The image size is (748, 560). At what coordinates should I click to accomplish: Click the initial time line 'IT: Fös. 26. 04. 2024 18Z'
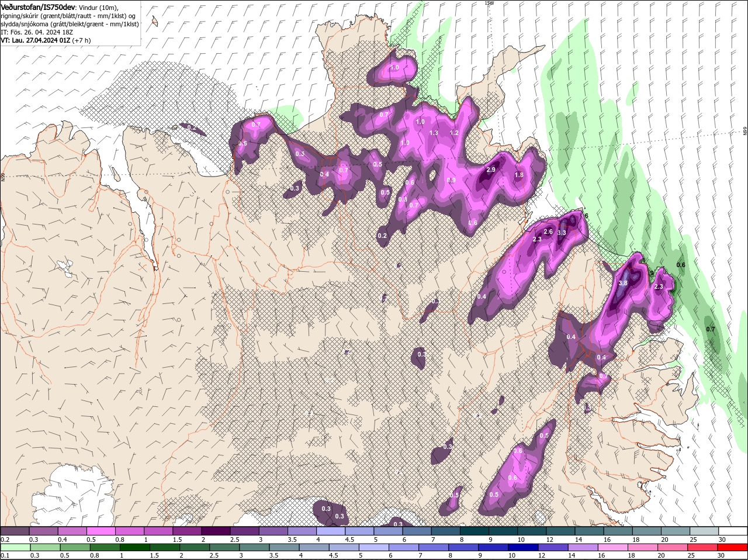[36, 32]
